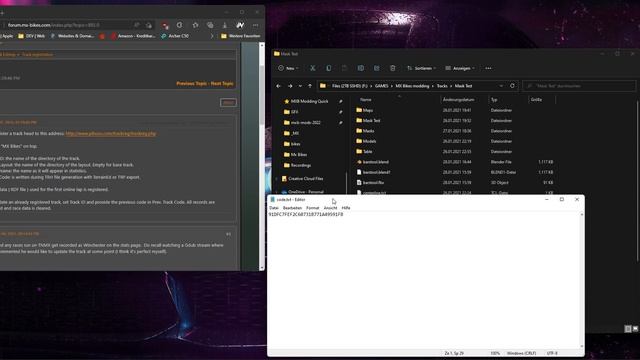This screenshot has width=640, height=360.
Task: Open the browser favorites star icon
Action: [196, 25]
